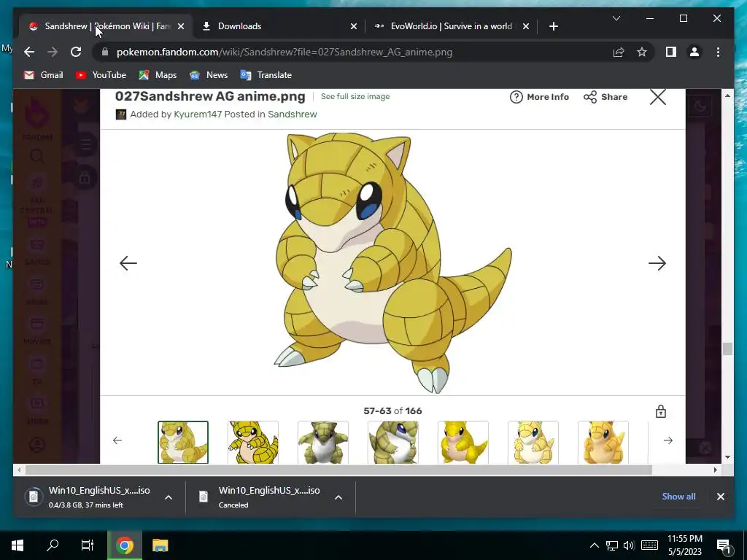
Task: Show previous image with large left arrow
Action: 128,262
